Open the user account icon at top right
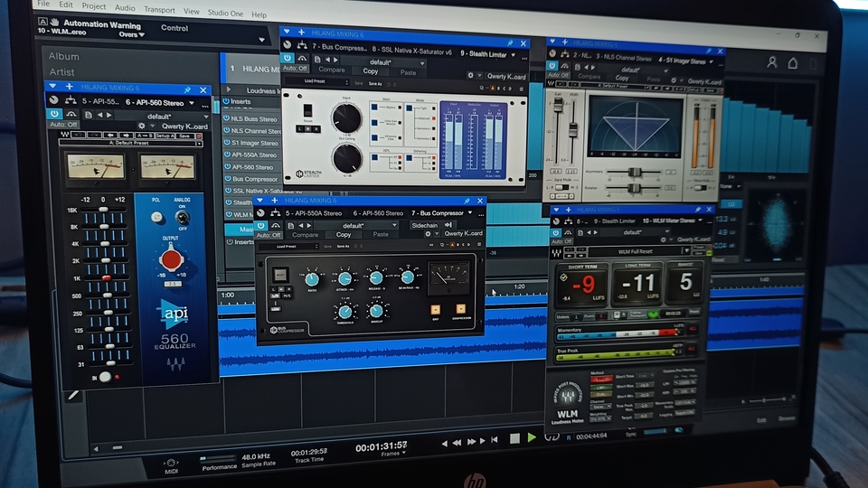868x488 pixels. (x=771, y=62)
